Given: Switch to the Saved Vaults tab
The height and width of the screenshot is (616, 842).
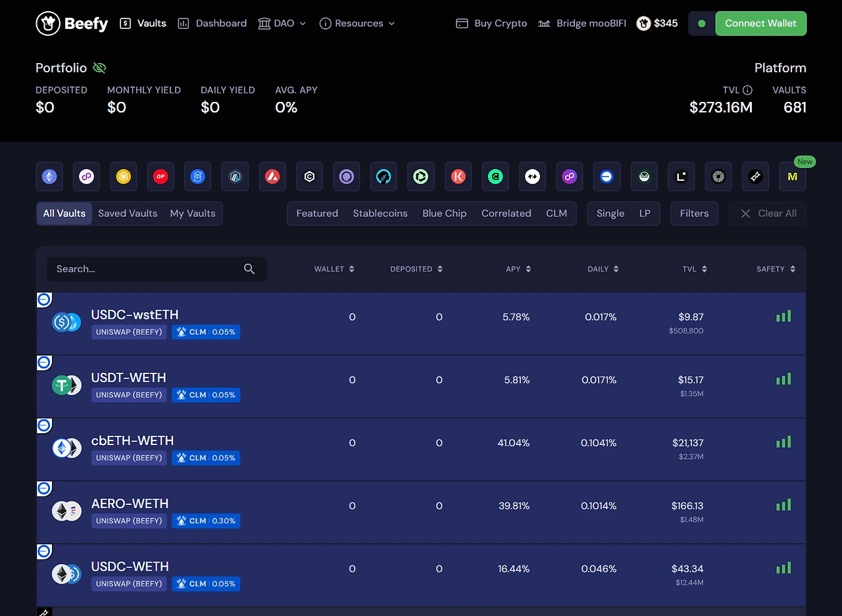Looking at the screenshot, I should (128, 214).
